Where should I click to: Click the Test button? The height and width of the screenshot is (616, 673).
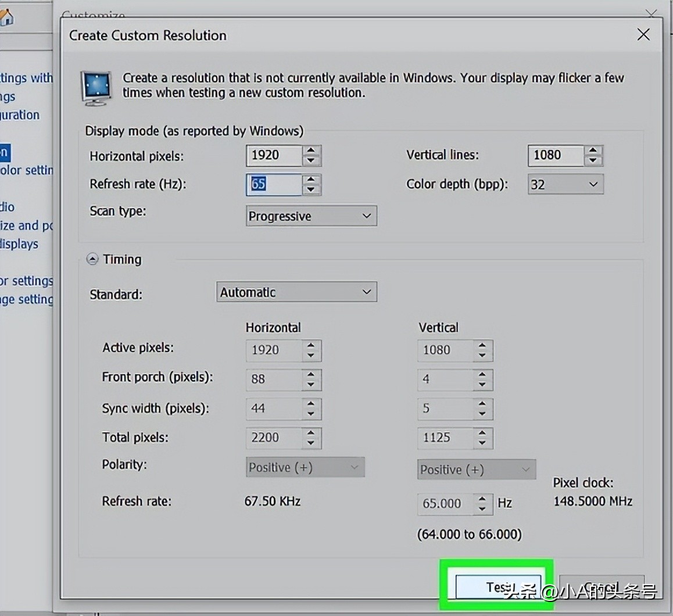498,586
